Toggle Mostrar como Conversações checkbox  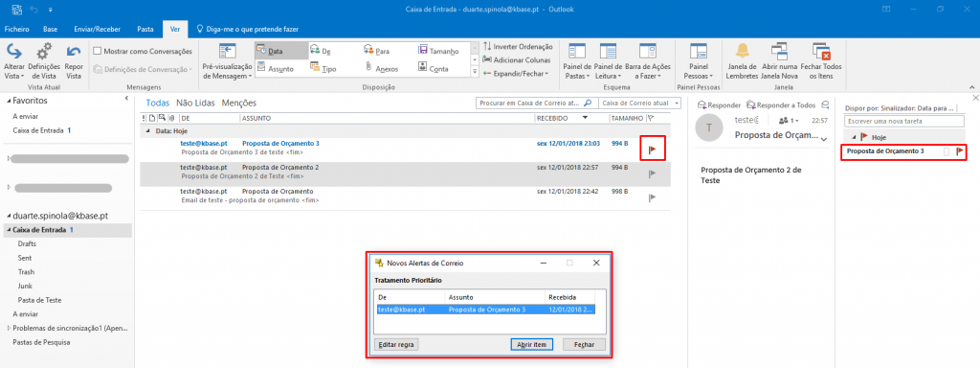98,51
